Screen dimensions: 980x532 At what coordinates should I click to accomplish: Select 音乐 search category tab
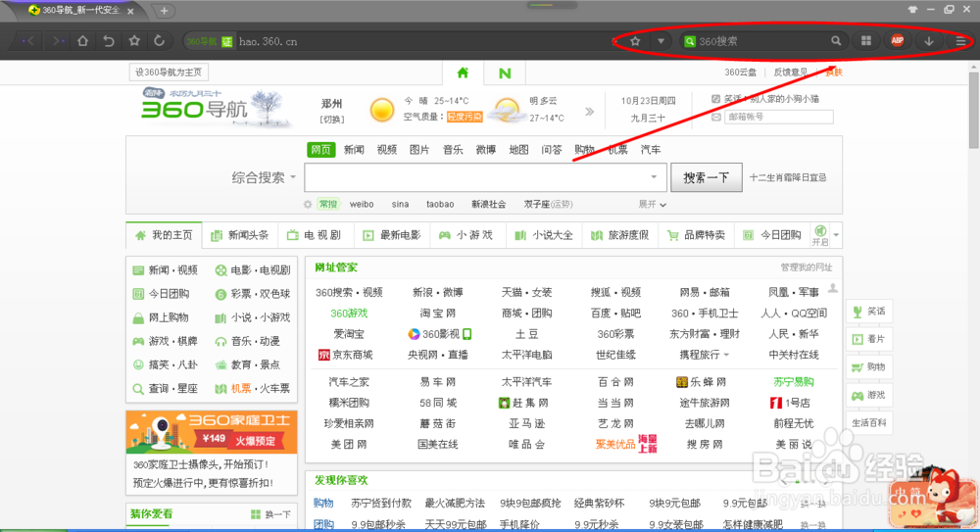[x=453, y=150]
